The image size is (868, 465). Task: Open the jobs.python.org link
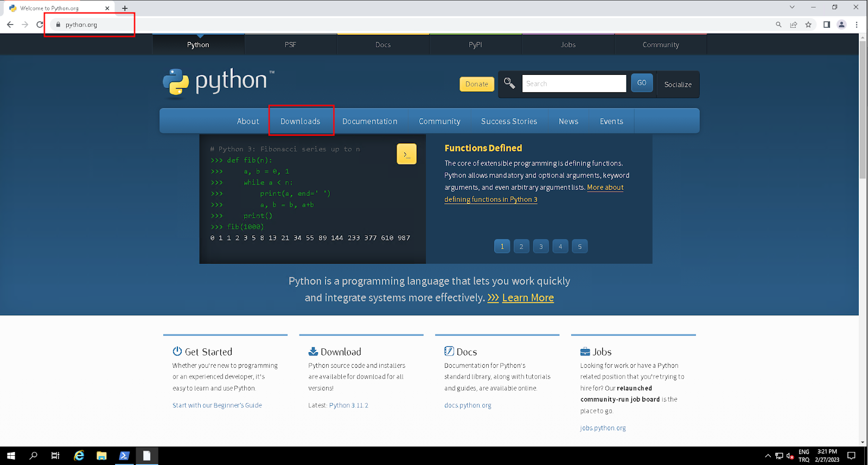pyautogui.click(x=603, y=428)
